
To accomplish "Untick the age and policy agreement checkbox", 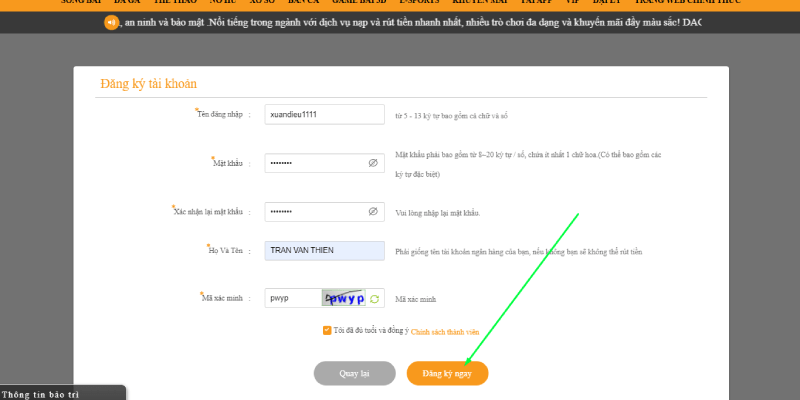I will click(x=327, y=330).
